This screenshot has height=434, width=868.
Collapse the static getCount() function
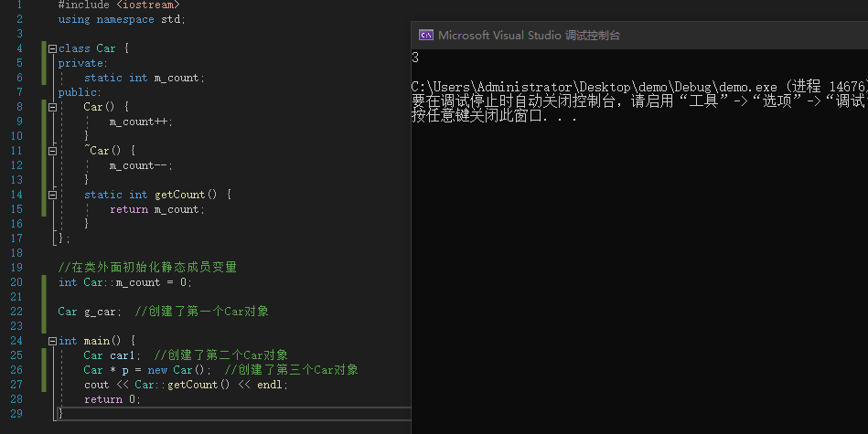(x=52, y=195)
